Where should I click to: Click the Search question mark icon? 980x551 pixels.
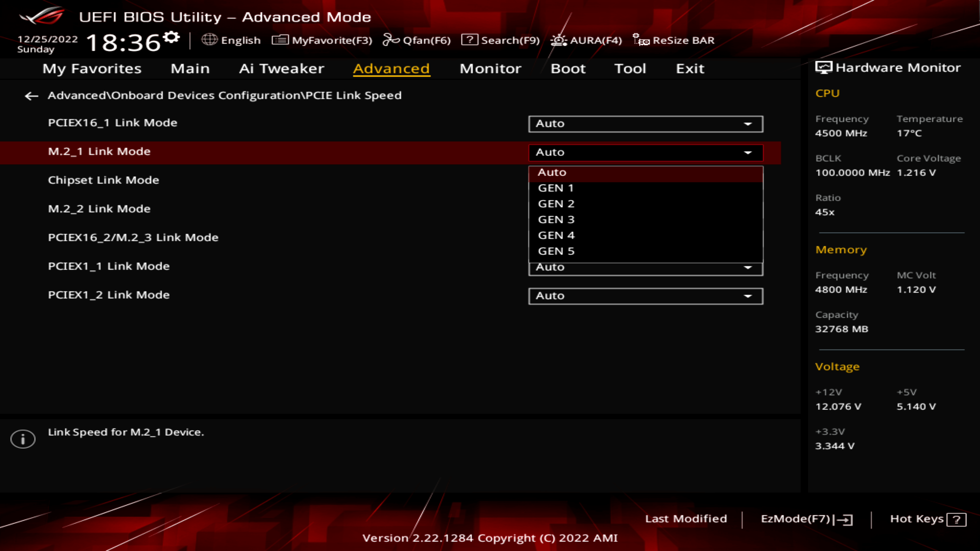470,40
